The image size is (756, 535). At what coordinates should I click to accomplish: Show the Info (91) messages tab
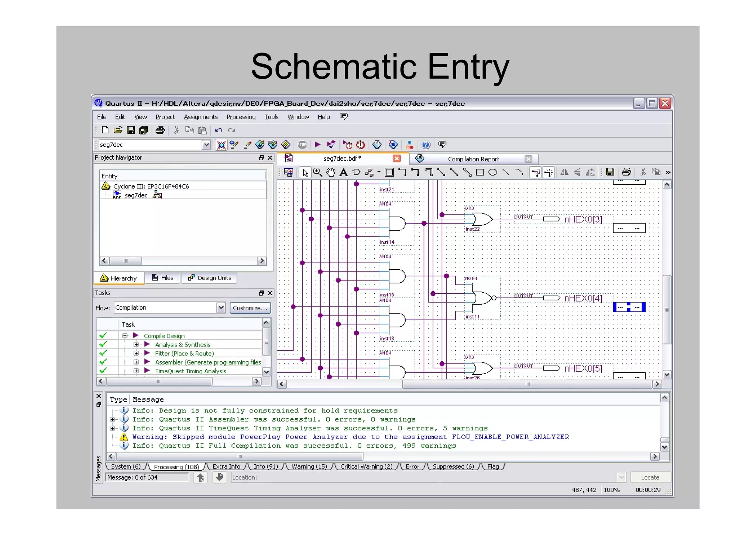pos(266,467)
